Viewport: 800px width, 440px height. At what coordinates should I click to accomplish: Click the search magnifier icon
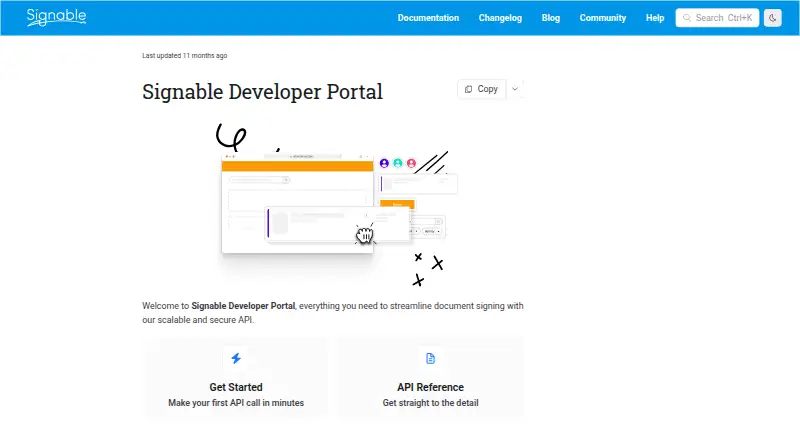687,18
